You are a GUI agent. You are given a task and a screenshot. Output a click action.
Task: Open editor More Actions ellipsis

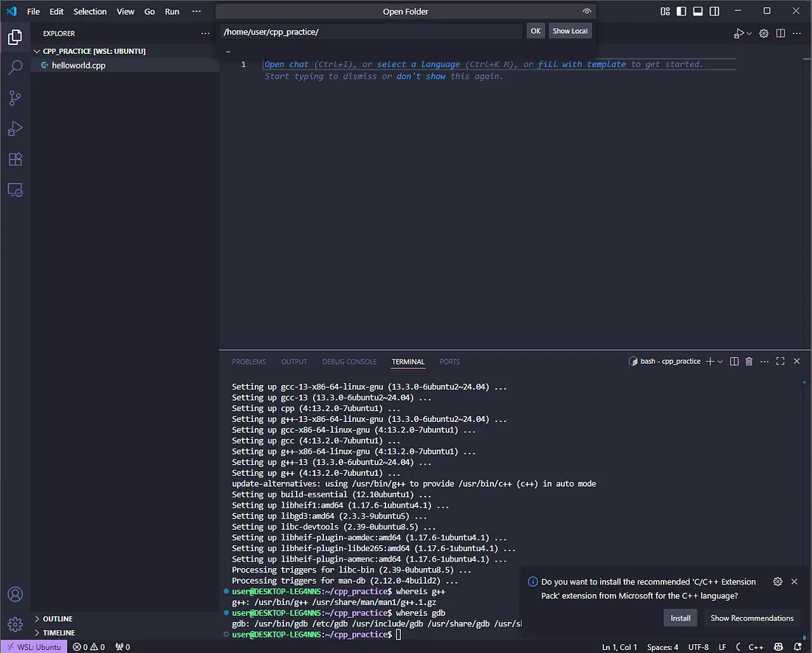pos(797,33)
